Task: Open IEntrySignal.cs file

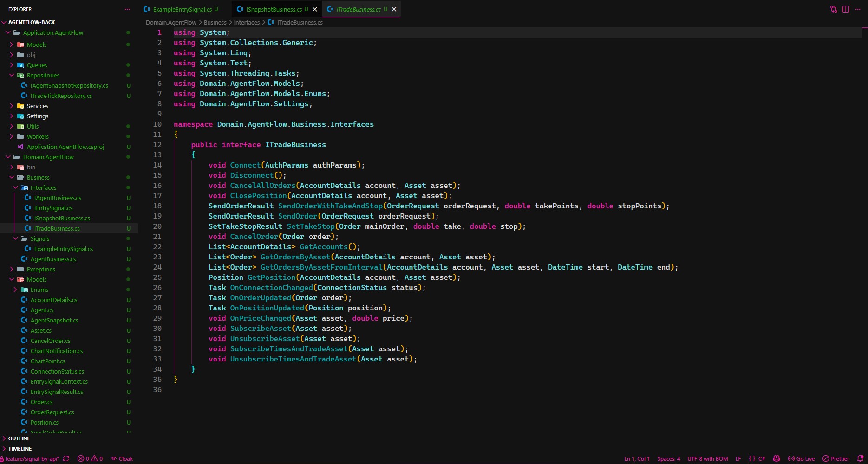Action: click(x=69, y=208)
